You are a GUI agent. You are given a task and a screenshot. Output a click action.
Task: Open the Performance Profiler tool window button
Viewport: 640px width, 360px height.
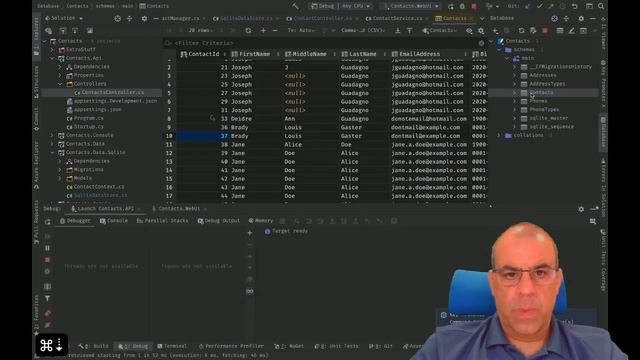tap(231, 346)
